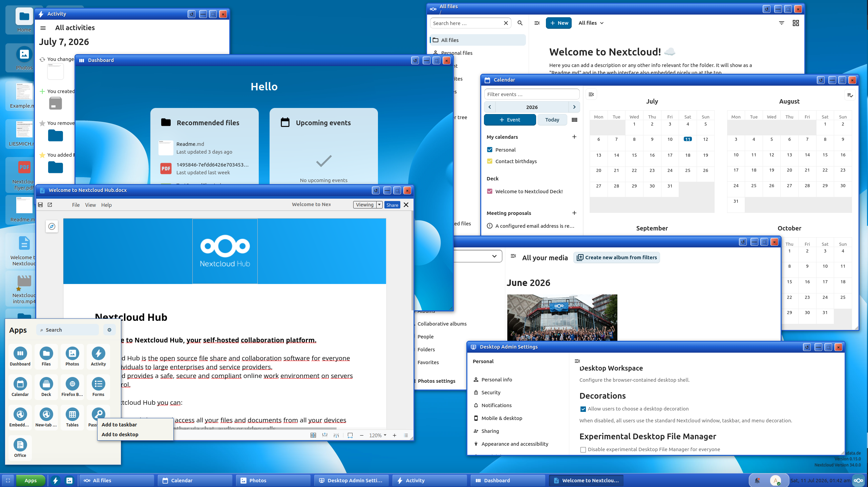Image resolution: width=868 pixels, height=487 pixels.
Task: Open the View menu in document
Action: point(90,205)
